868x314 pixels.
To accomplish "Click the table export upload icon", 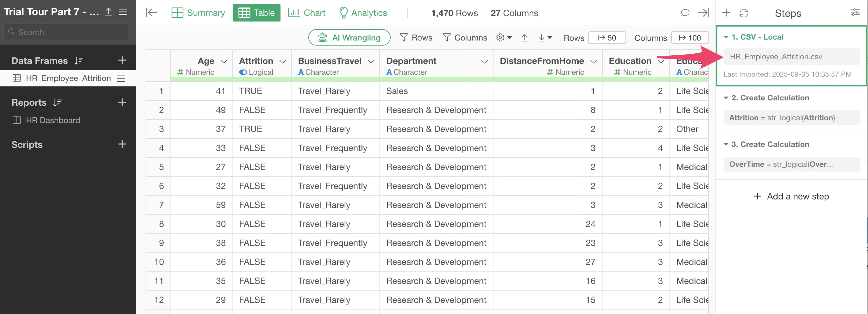I will coord(524,37).
